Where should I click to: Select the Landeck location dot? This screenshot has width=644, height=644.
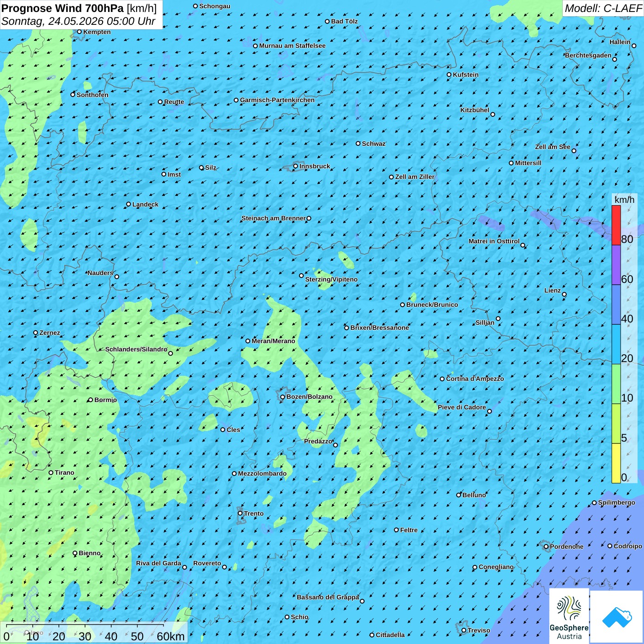[128, 204]
